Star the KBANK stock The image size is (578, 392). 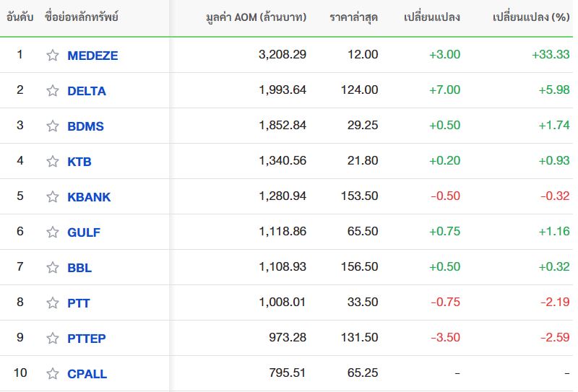click(x=53, y=197)
